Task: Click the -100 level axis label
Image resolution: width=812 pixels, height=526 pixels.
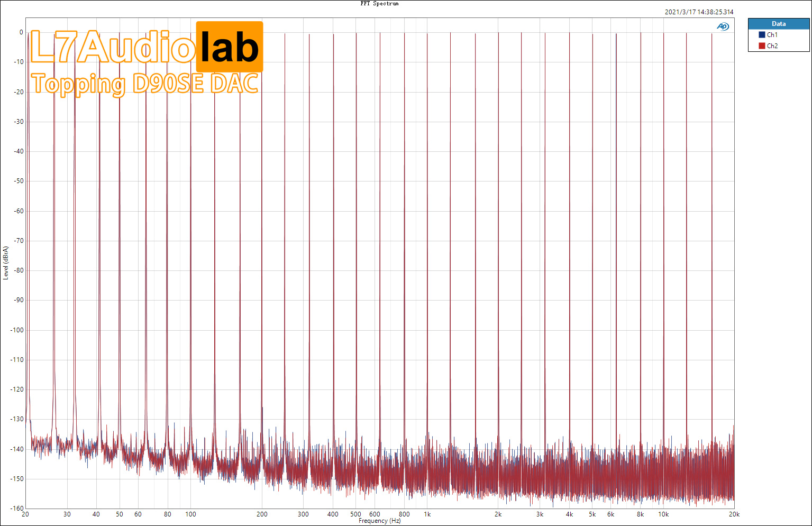Action: tap(17, 330)
